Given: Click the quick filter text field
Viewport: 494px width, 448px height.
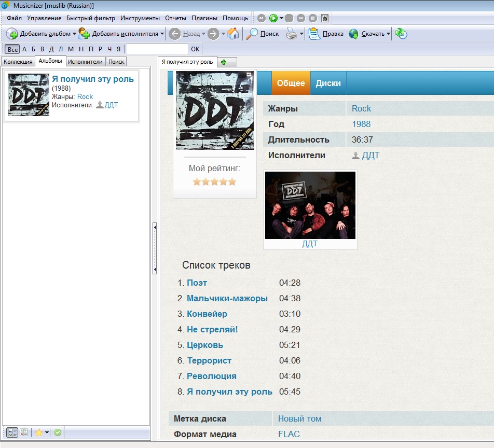Looking at the screenshot, I should [x=157, y=49].
